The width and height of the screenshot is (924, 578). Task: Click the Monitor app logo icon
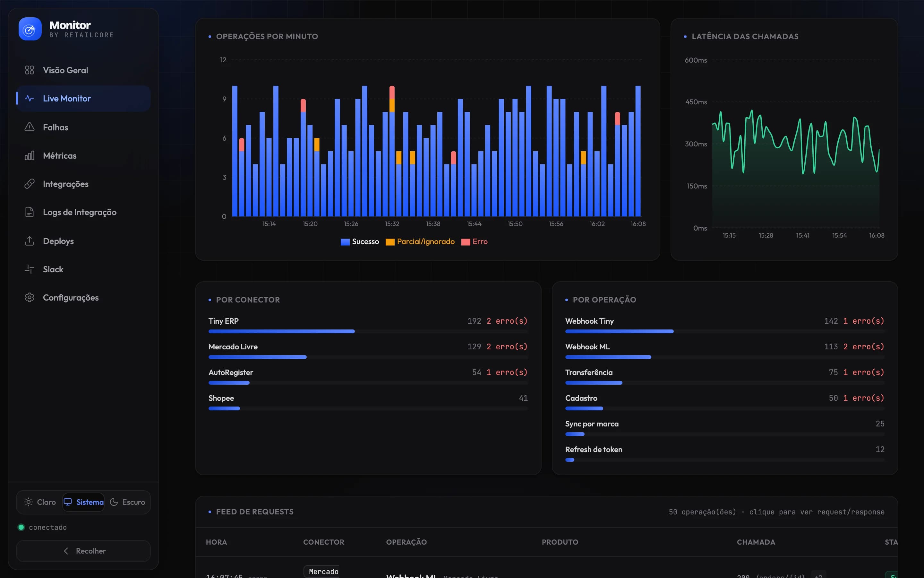[30, 29]
